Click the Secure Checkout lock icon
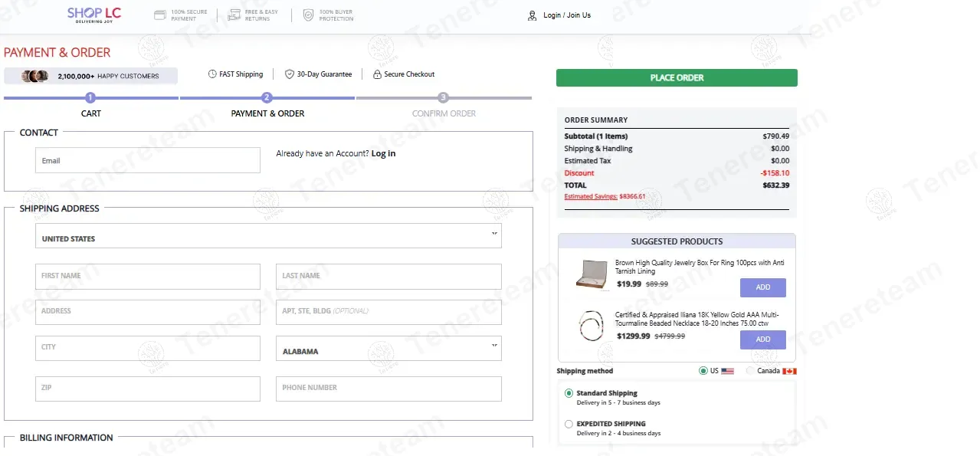The image size is (980, 456). click(x=377, y=74)
